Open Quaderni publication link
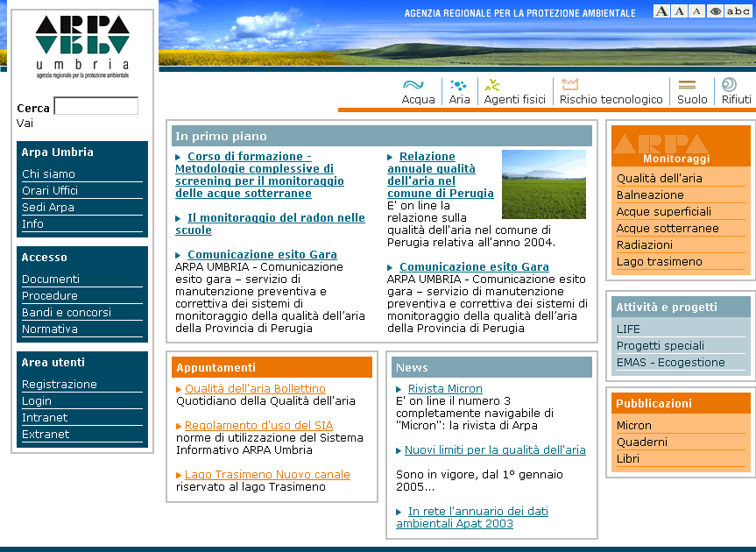 coord(642,442)
